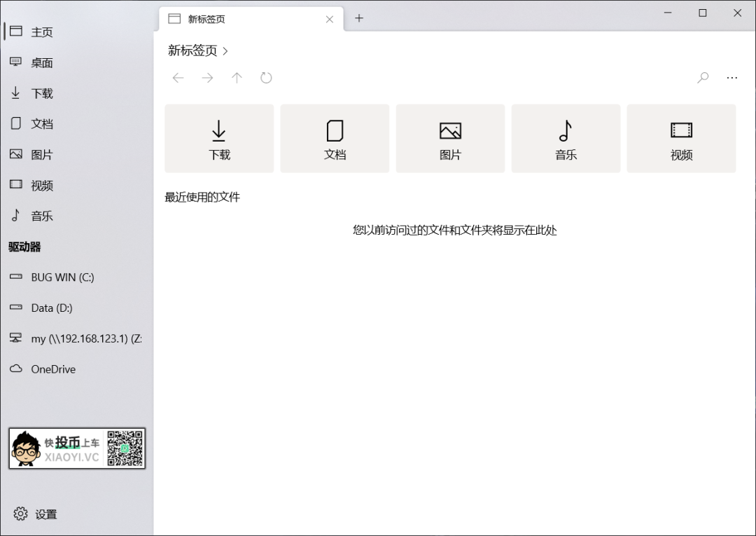
Task: Click the film icon beside sidebar 视频
Action: click(x=16, y=184)
